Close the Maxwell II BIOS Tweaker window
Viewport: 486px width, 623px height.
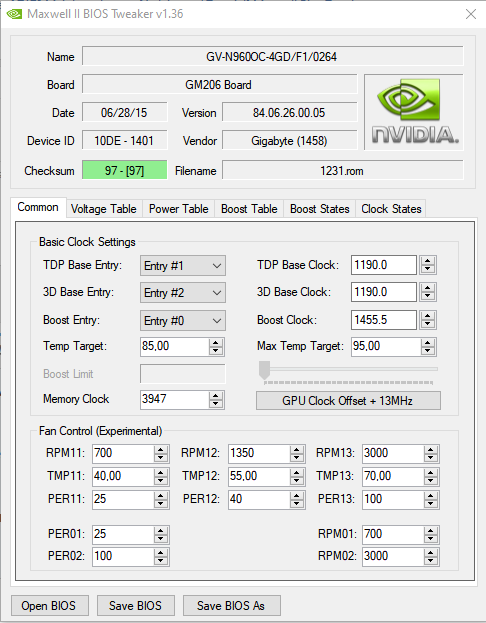tap(471, 14)
